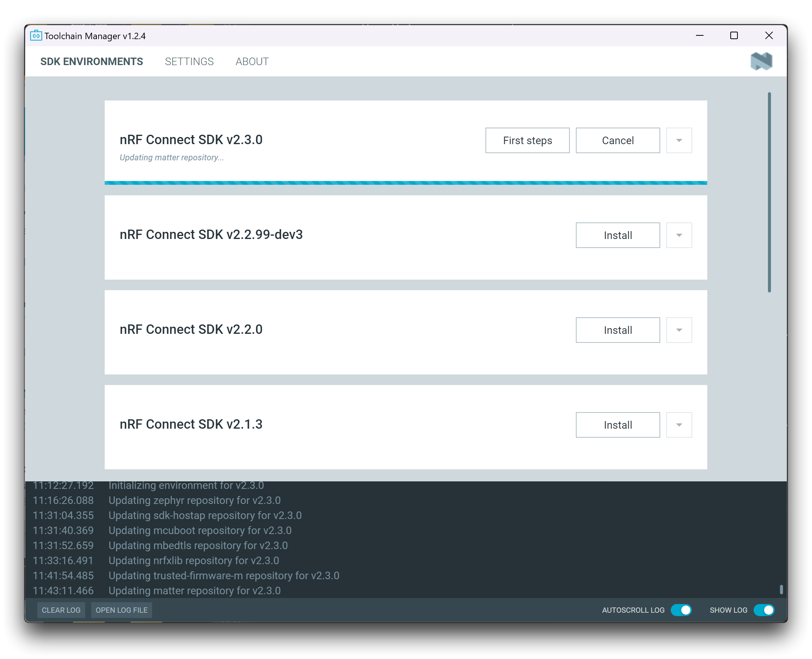
Task: Click the Toolchain Manager title bar icon
Action: (36, 36)
